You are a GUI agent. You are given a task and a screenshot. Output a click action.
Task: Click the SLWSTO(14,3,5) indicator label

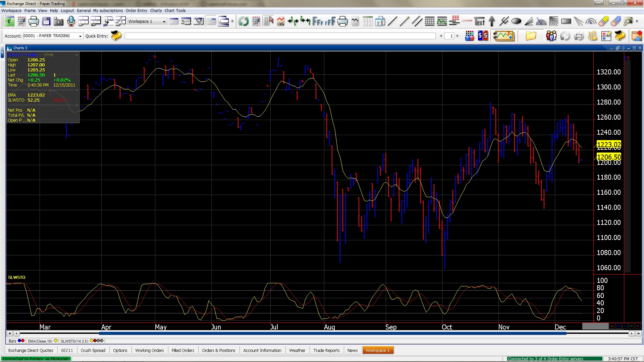tap(74, 341)
